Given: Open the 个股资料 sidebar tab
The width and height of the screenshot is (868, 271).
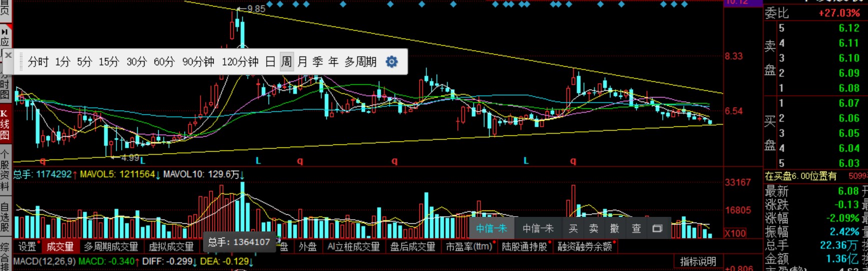Looking at the screenshot, I should pos(5,170).
